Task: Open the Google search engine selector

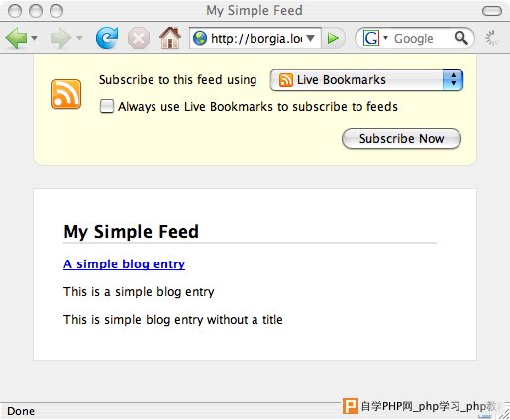Action: pyautogui.click(x=374, y=38)
